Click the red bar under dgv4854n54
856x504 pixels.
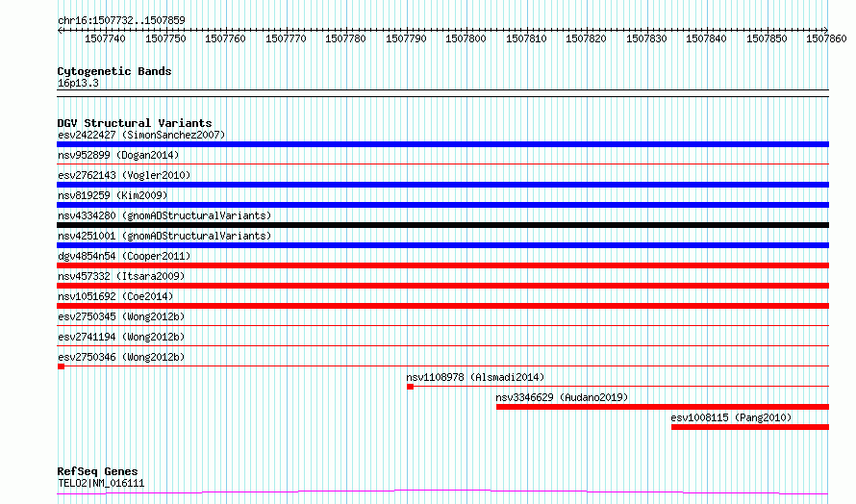click(442, 265)
